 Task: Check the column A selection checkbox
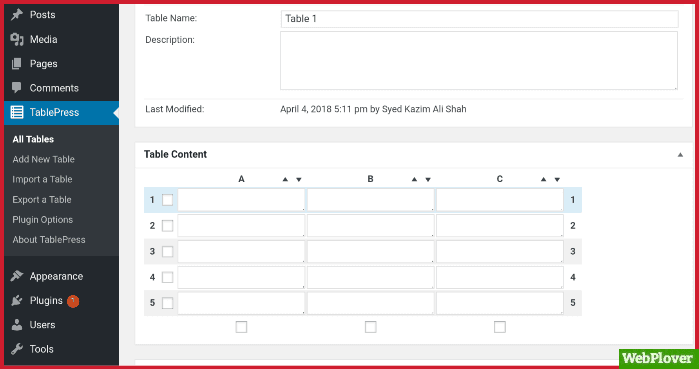[241, 327]
